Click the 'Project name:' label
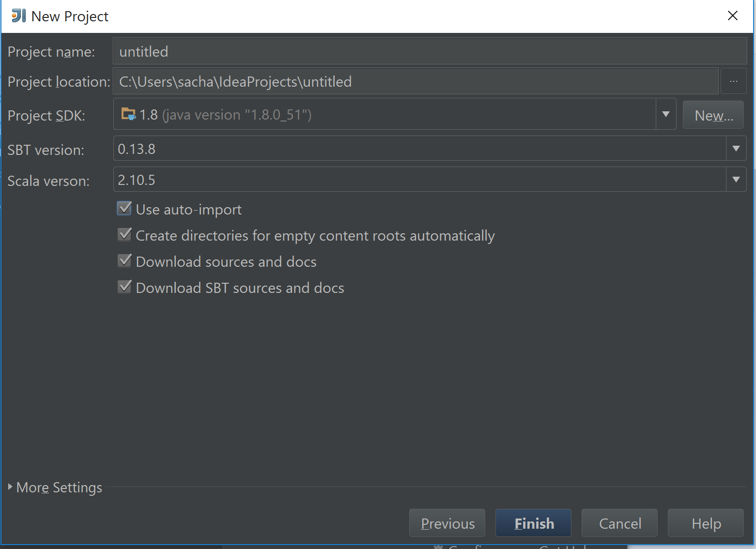Screen dimensions: 756x549 pos(51,52)
